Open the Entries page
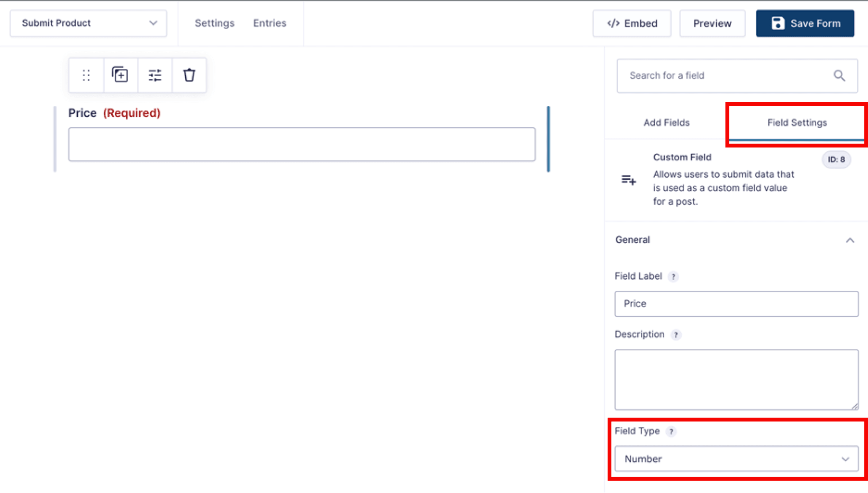 269,23
